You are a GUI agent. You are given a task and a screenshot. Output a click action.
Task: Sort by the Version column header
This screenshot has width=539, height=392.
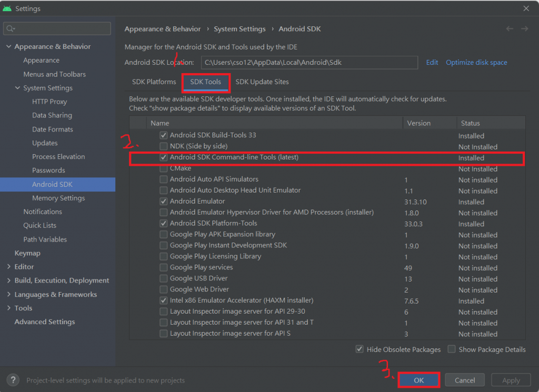(x=430, y=123)
